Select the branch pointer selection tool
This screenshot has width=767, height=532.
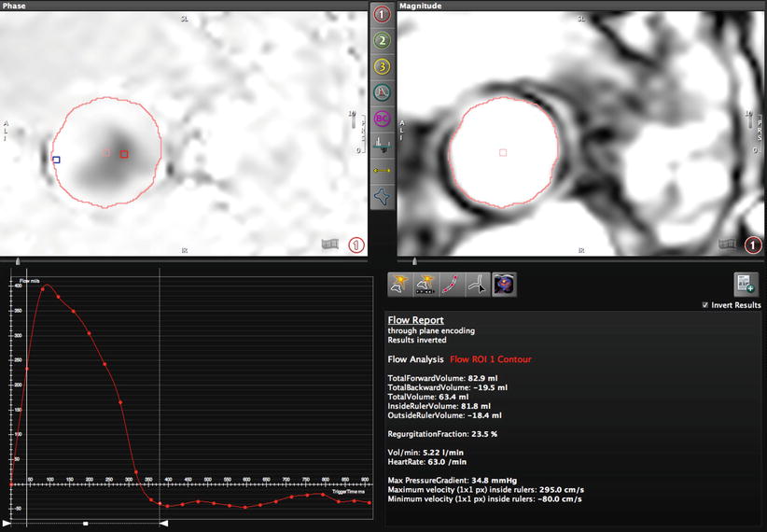(478, 285)
